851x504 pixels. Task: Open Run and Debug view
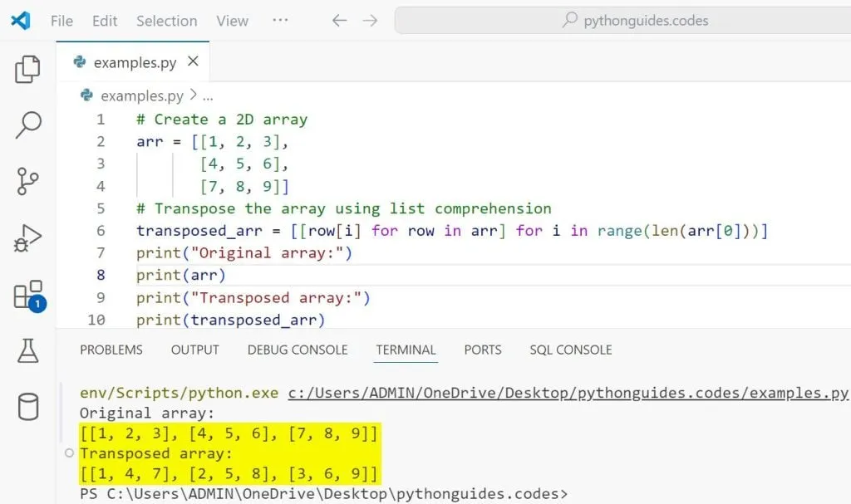pyautogui.click(x=27, y=238)
